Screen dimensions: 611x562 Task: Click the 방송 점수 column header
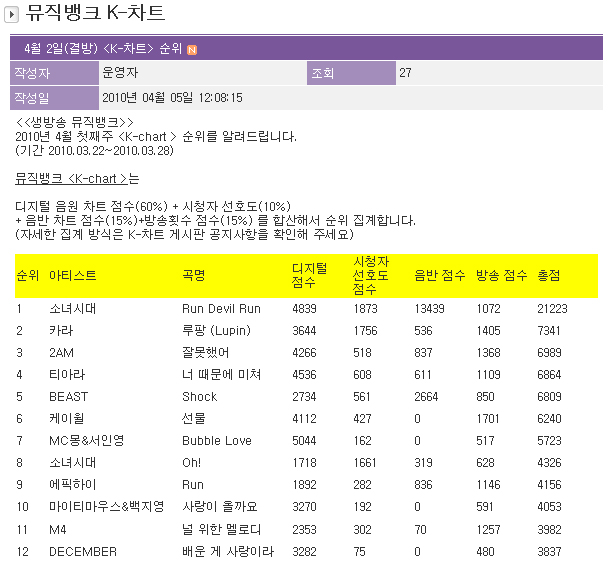pos(502,275)
